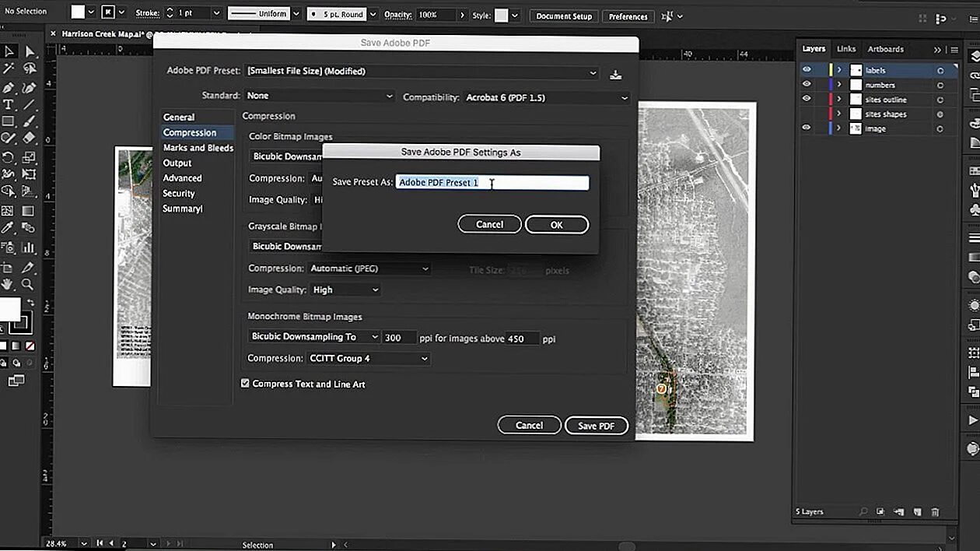This screenshot has width=980, height=551.
Task: Open the Marks and Bleeds section
Action: [198, 148]
